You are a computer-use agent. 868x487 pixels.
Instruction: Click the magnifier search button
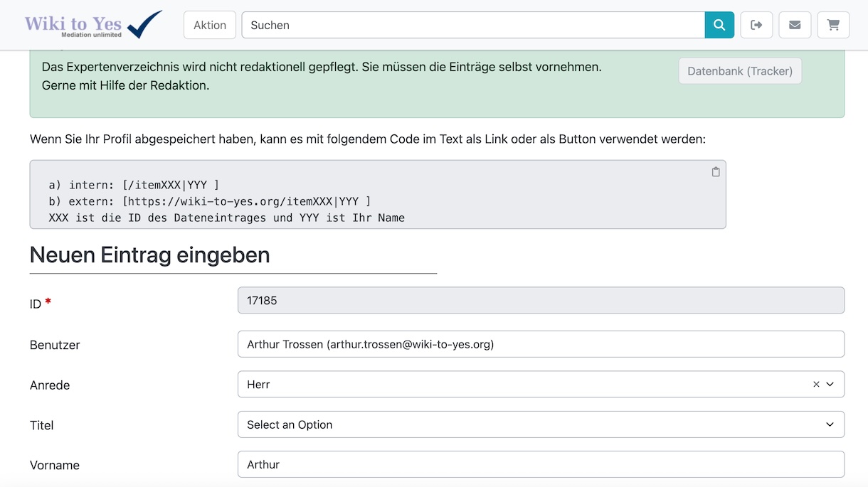tap(719, 25)
